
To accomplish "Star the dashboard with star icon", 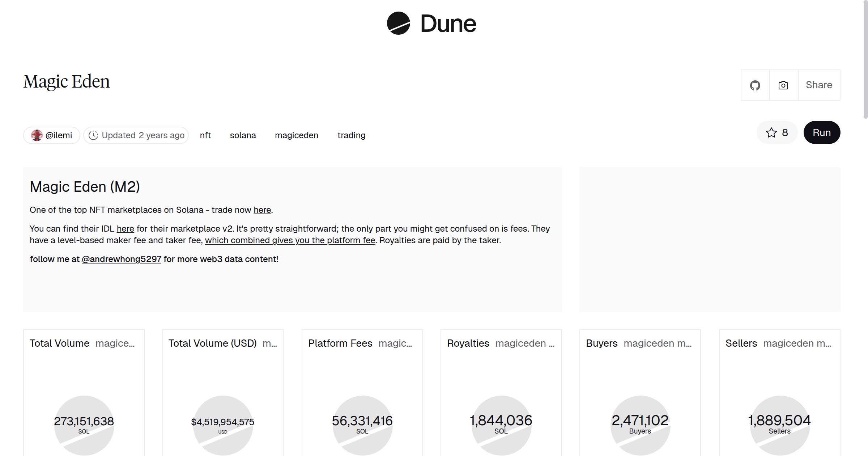I will point(771,133).
